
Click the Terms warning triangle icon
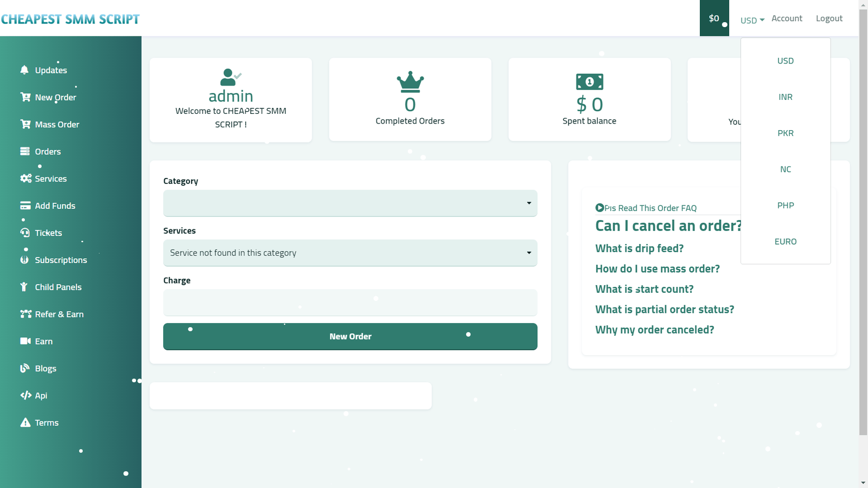click(x=25, y=422)
